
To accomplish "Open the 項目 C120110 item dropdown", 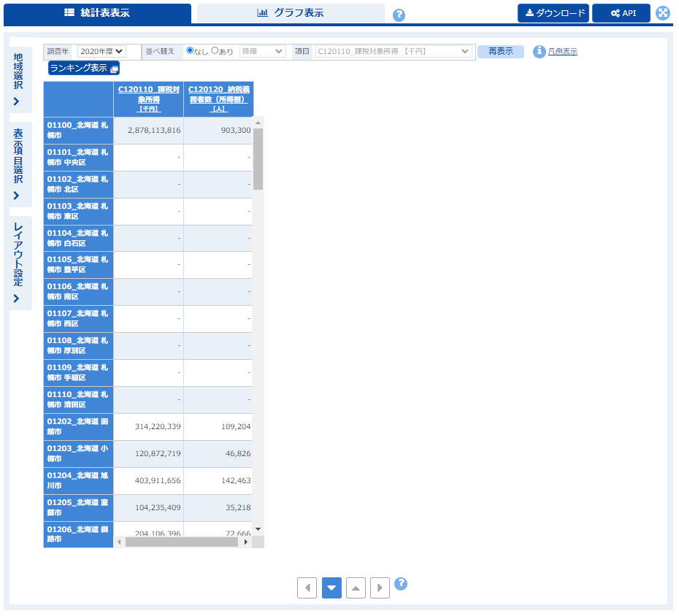I will pyautogui.click(x=394, y=51).
